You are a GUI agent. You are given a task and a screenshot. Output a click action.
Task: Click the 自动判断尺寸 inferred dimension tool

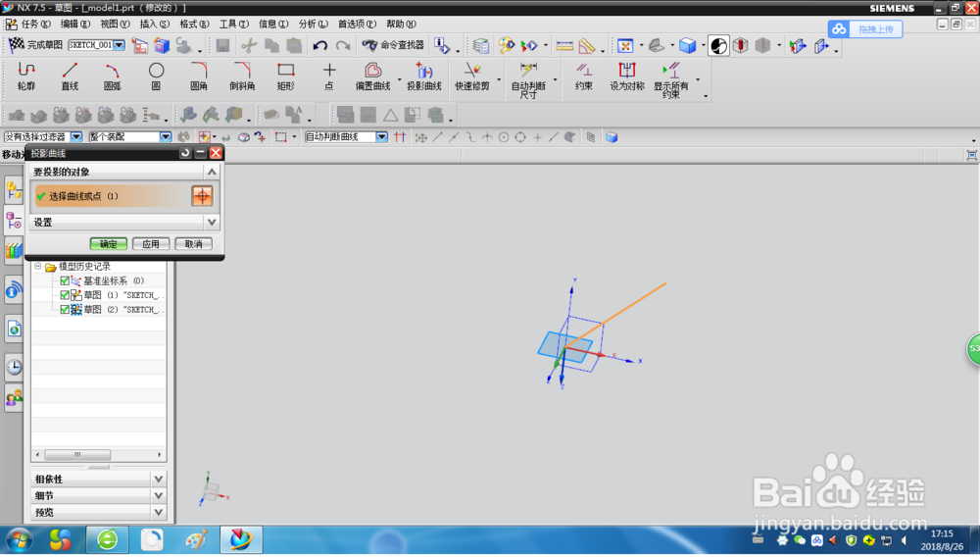[x=529, y=79]
